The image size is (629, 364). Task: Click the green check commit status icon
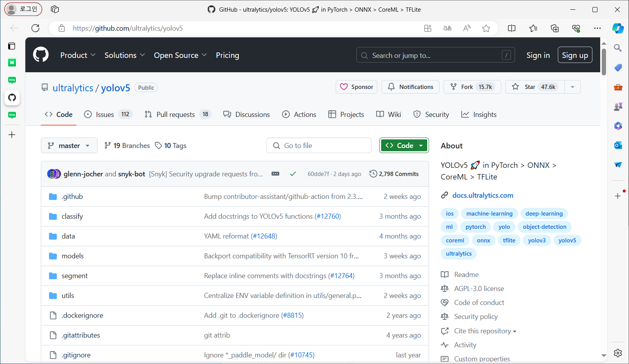pos(293,174)
